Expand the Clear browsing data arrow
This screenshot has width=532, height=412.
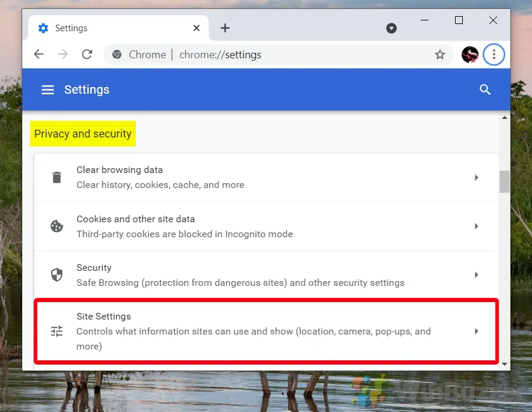pyautogui.click(x=476, y=177)
